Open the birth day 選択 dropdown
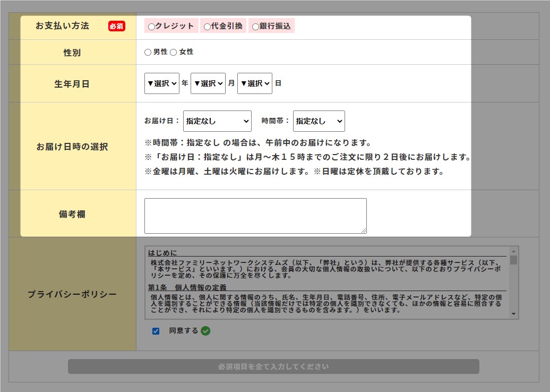 tap(255, 83)
